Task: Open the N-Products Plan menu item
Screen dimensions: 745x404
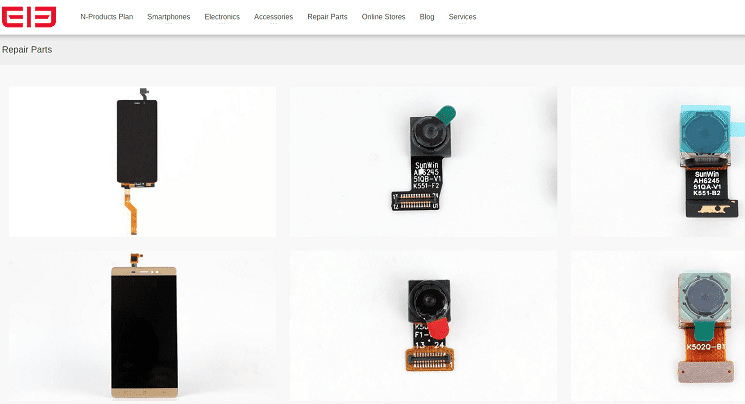Action: [x=106, y=17]
